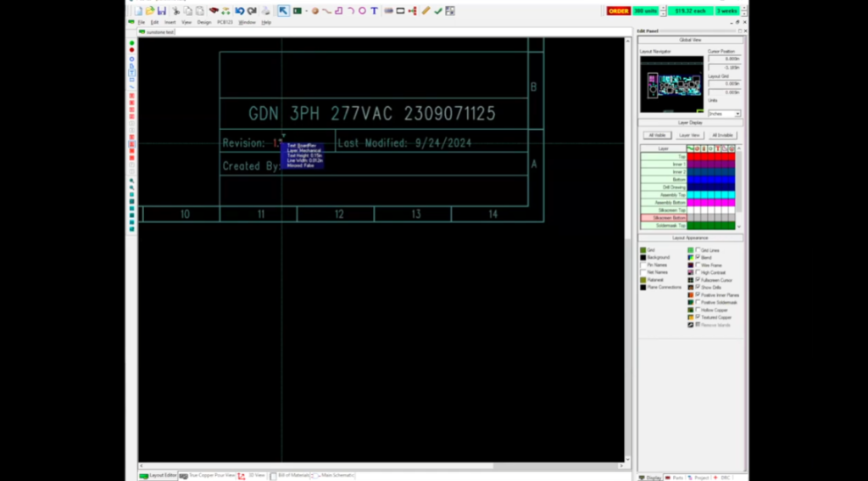
Task: Switch to the Parts tab
Action: tap(675, 478)
